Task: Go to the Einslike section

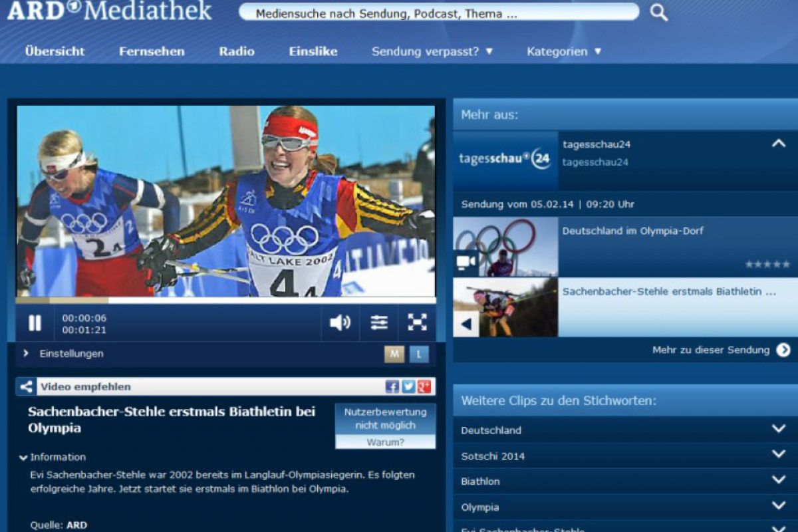Action: point(313,51)
